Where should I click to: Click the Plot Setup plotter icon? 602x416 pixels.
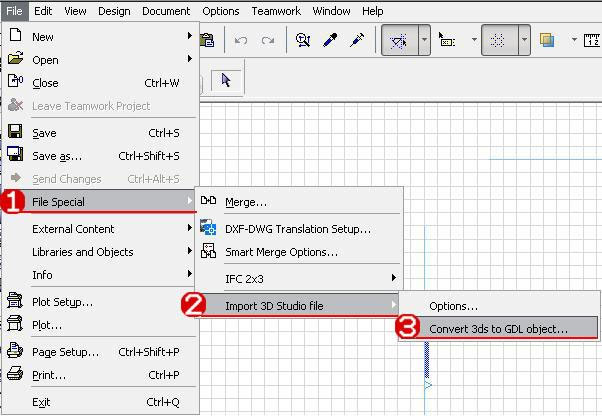(15, 300)
